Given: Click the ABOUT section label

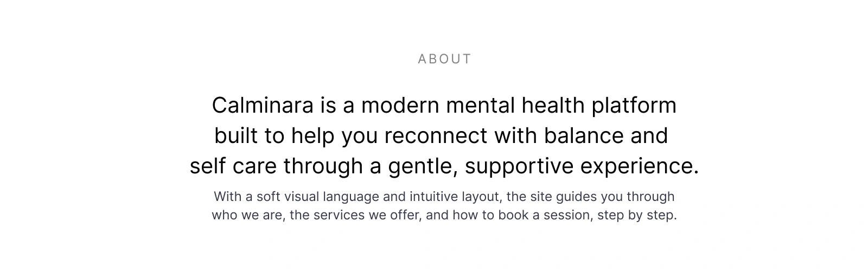Looking at the screenshot, I should (444, 59).
